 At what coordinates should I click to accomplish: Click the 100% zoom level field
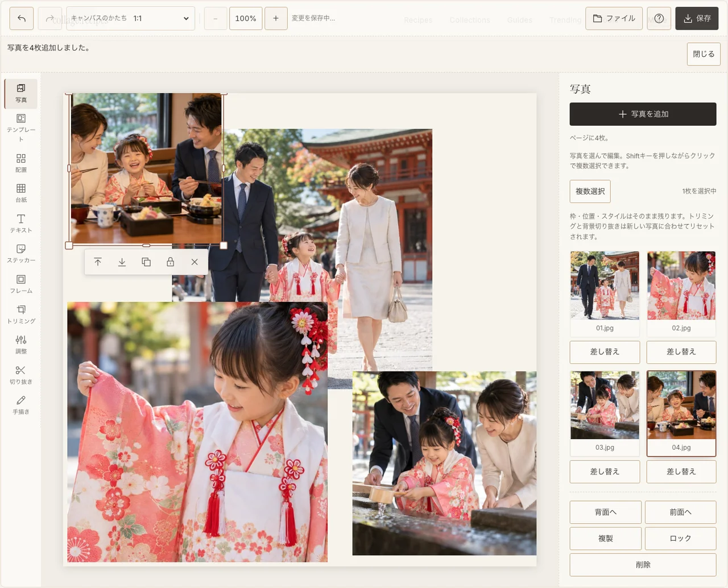pyautogui.click(x=246, y=18)
